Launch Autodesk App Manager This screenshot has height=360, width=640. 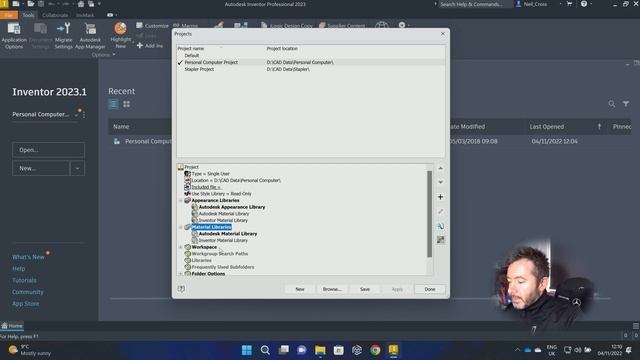(90, 36)
